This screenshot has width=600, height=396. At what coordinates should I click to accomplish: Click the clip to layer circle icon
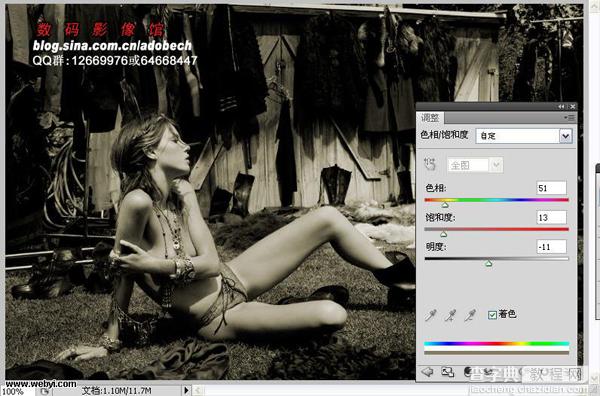click(x=468, y=372)
